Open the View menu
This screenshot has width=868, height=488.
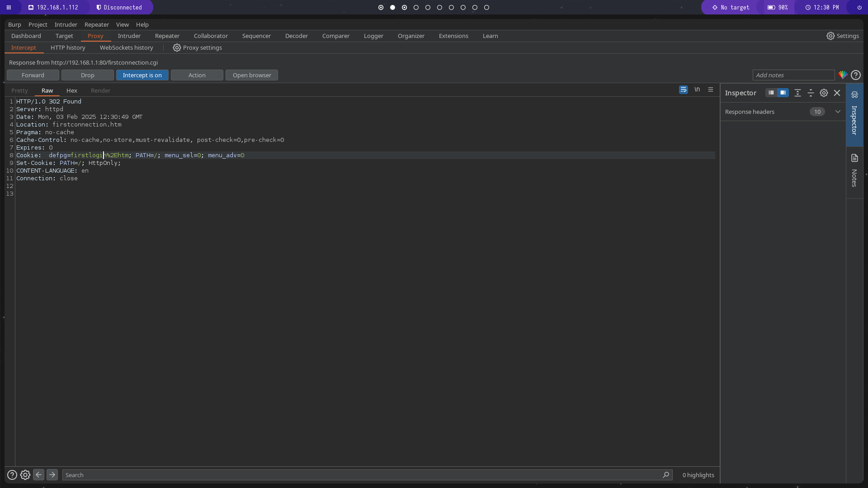[122, 24]
